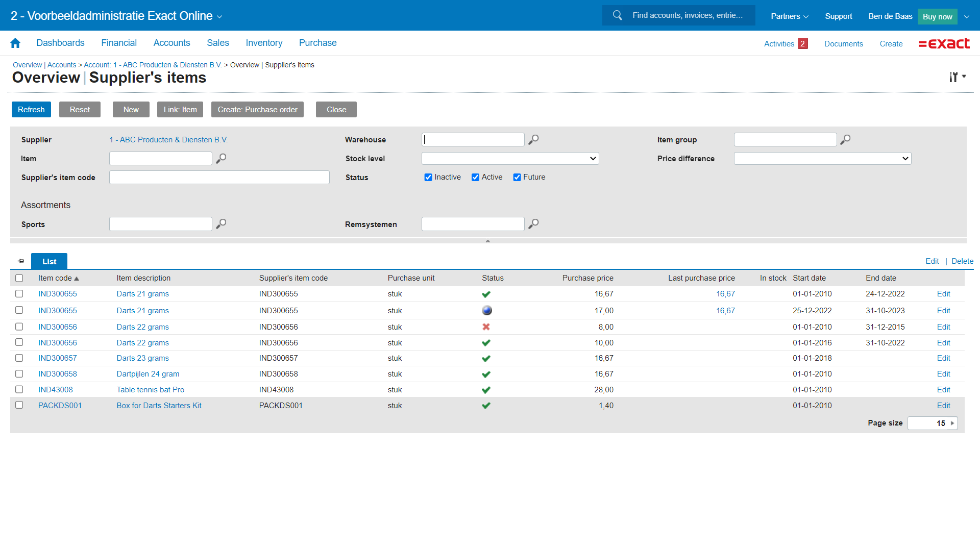Uncheck the Inactive status checkbox
This screenshot has height=551, width=980.
point(428,178)
